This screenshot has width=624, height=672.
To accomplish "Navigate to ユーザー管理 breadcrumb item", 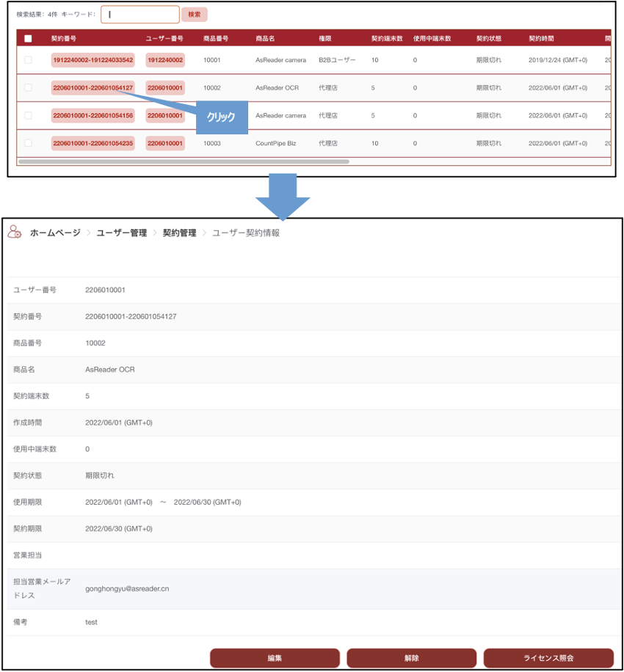I will click(x=122, y=233).
